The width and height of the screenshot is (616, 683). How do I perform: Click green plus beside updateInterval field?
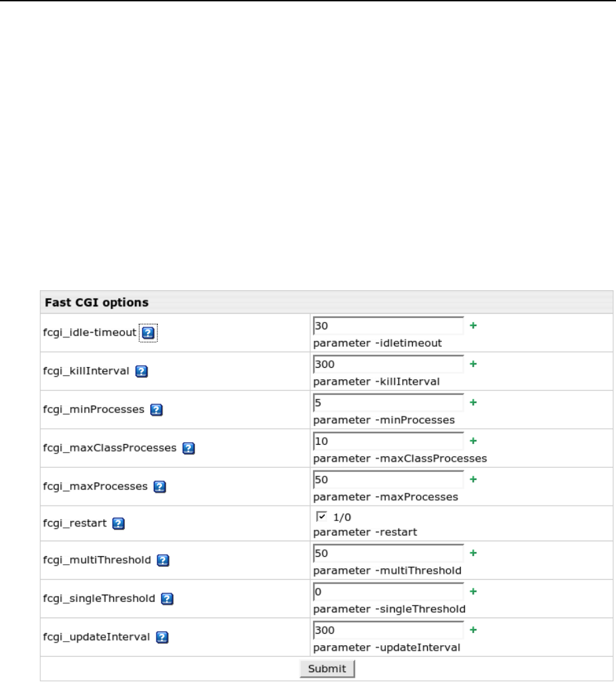[473, 630]
